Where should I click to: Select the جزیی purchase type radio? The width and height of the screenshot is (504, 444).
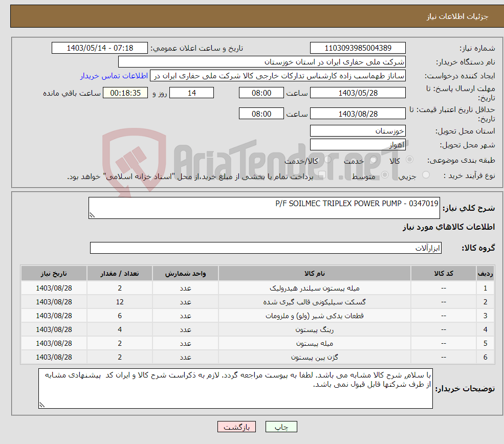tap(426, 175)
